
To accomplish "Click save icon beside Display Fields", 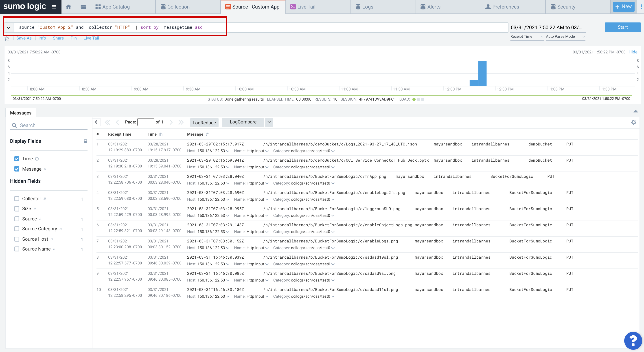I will 85,141.
